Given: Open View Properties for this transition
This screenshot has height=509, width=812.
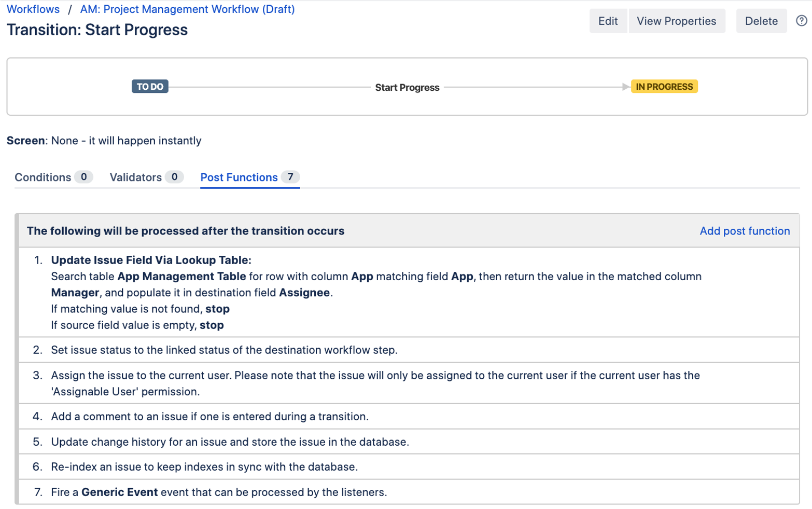Looking at the screenshot, I should tap(676, 21).
